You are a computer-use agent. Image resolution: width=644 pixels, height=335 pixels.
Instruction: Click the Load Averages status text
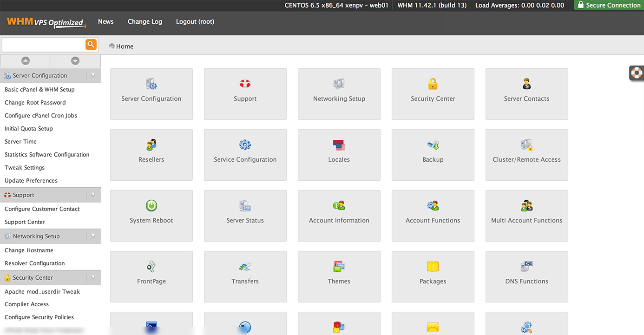[519, 5]
